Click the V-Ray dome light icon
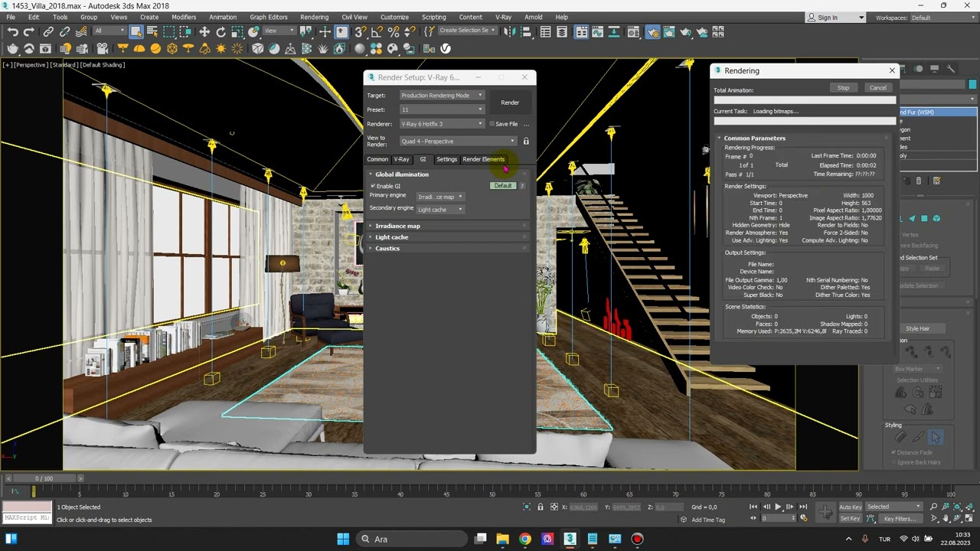 click(x=139, y=48)
